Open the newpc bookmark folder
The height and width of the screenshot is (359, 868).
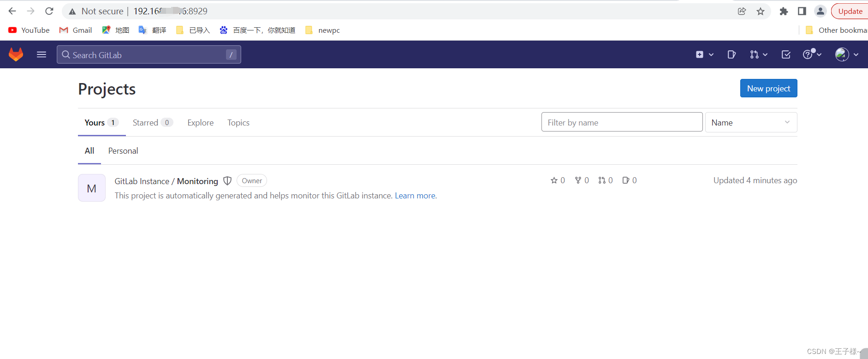click(x=322, y=30)
